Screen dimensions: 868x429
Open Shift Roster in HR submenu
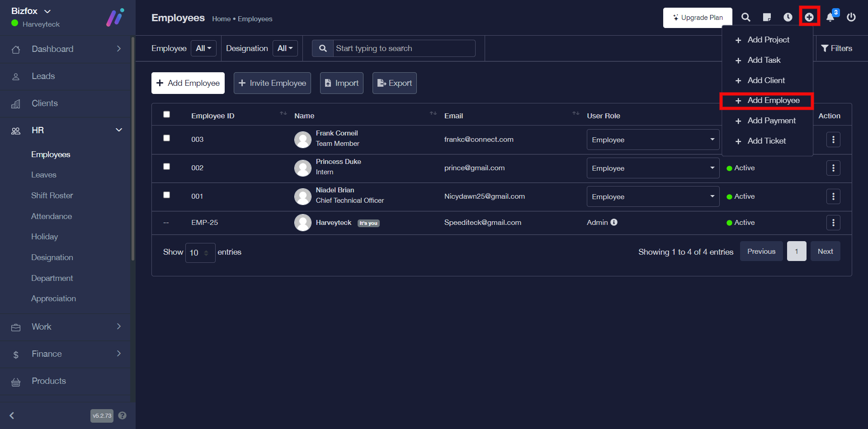52,196
